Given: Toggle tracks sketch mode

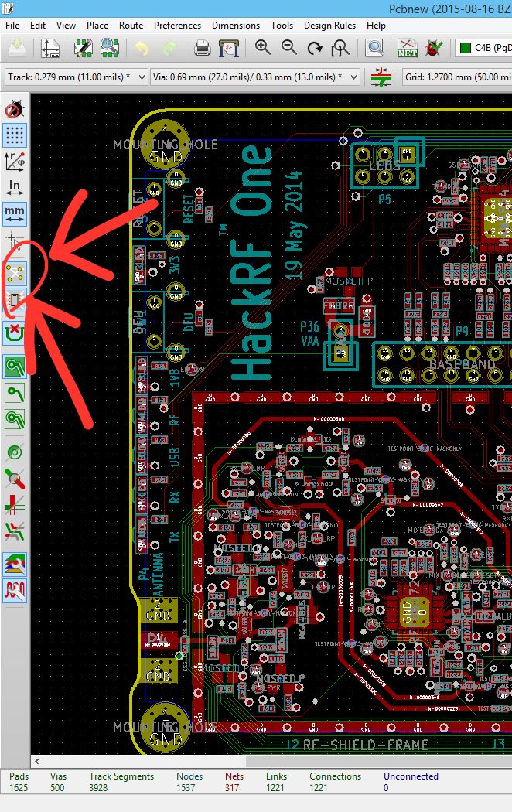Looking at the screenshot, I should click(x=15, y=505).
